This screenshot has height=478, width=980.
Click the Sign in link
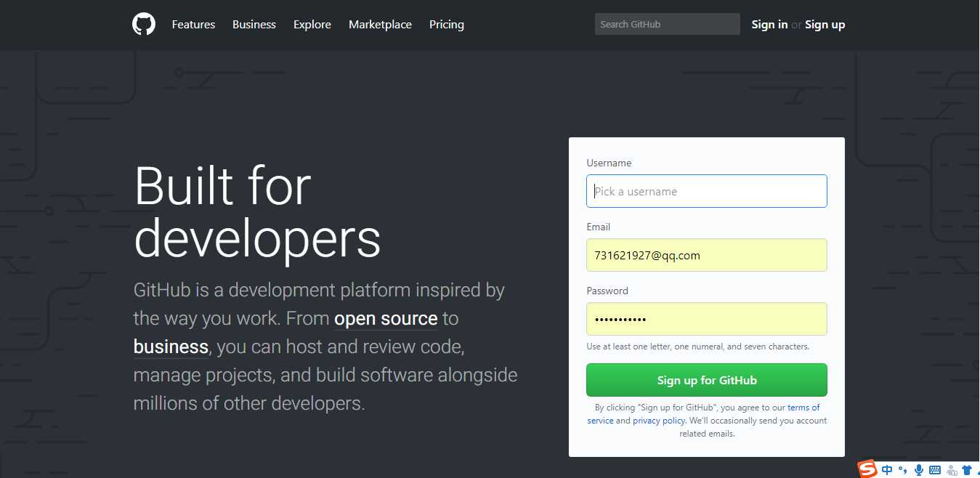tap(769, 24)
